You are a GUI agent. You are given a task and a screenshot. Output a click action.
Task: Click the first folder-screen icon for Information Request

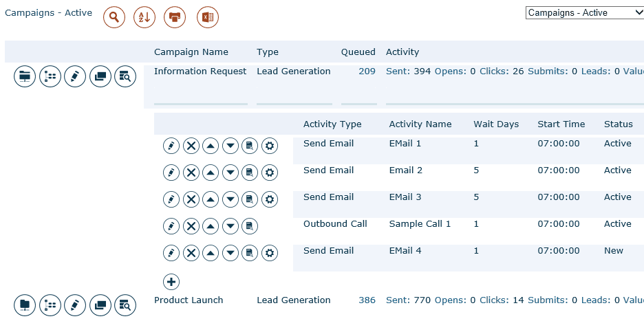tap(25, 76)
